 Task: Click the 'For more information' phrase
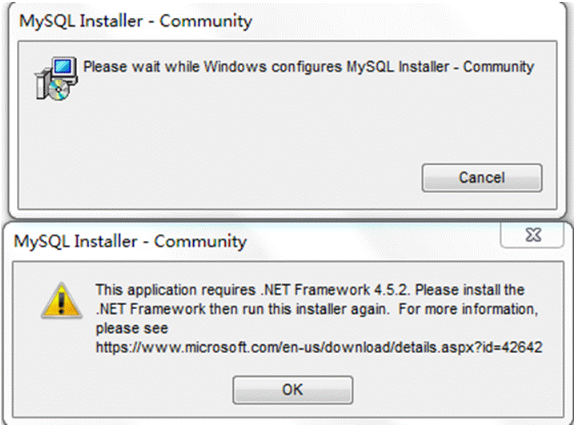click(468, 309)
